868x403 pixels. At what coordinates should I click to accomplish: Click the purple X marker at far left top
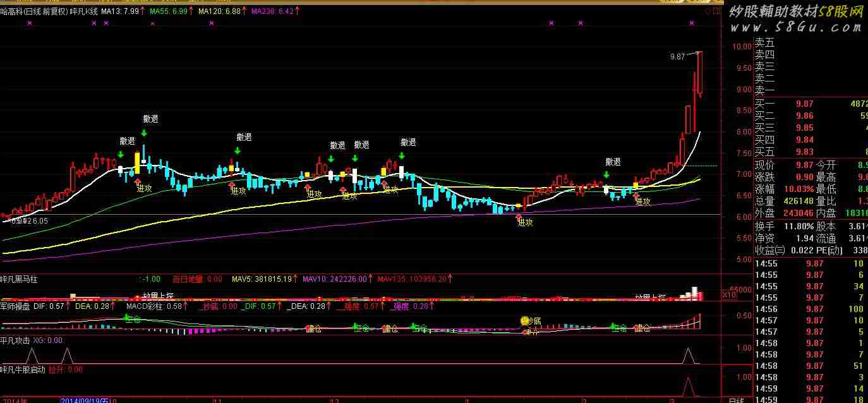pos(29,23)
